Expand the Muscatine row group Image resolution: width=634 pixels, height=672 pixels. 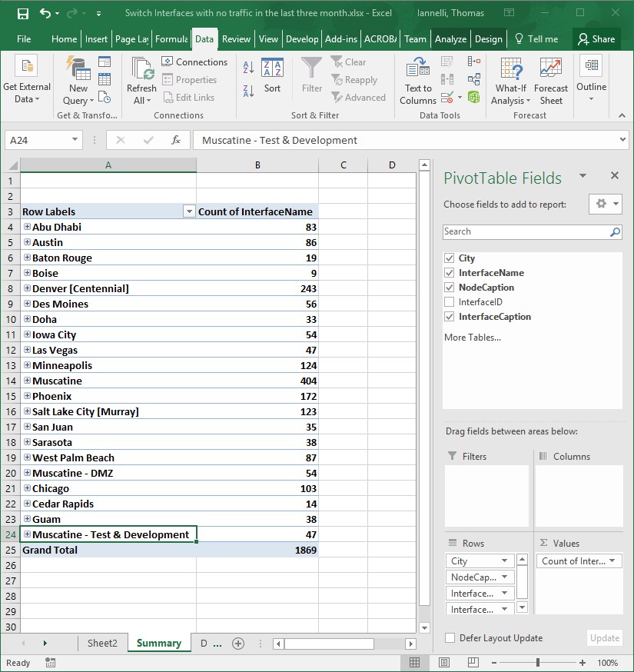tap(27, 381)
